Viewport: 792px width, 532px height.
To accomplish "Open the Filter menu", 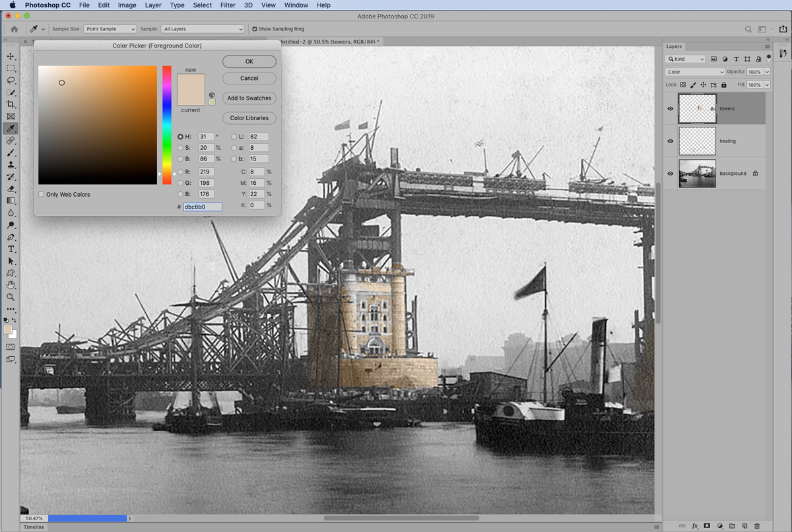I will pyautogui.click(x=228, y=5).
